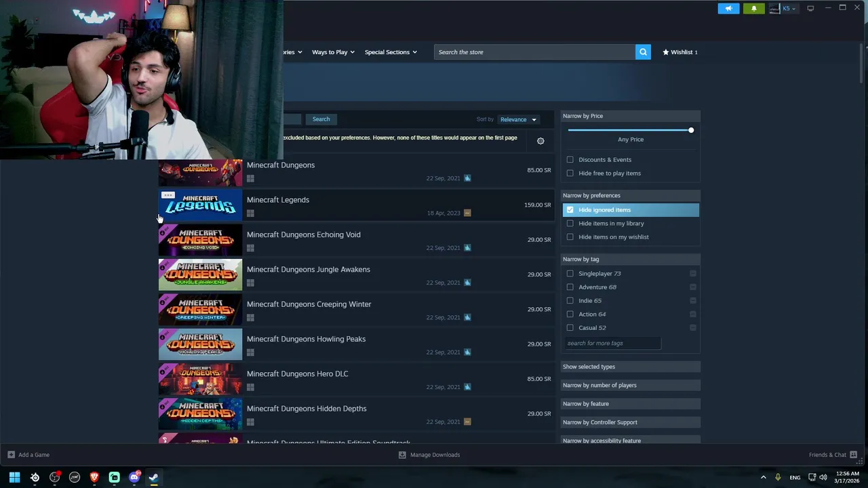Open the K5 account dropdown
The image size is (868, 488).
783,8
